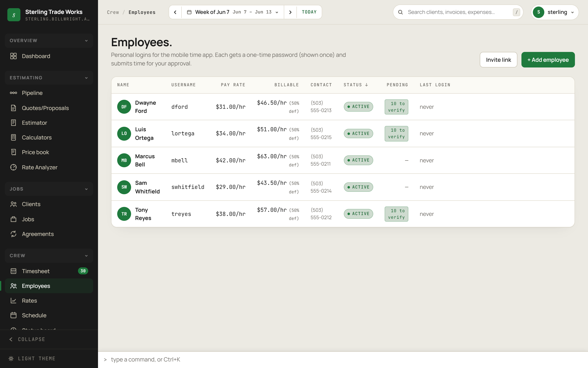Image resolution: width=588 pixels, height=368 pixels.
Task: Go to previous week
Action: [x=175, y=12]
